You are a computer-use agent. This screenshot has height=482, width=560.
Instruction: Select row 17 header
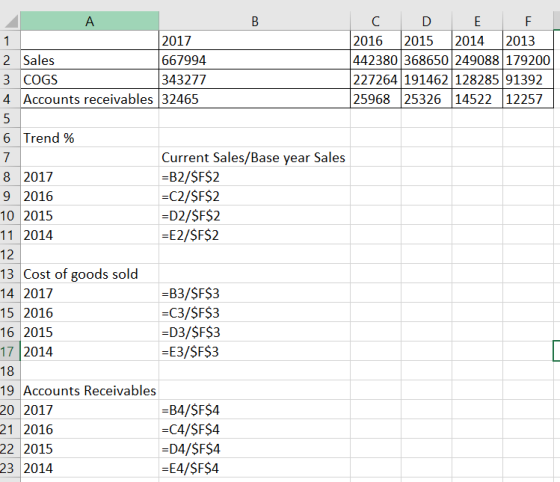(10, 351)
